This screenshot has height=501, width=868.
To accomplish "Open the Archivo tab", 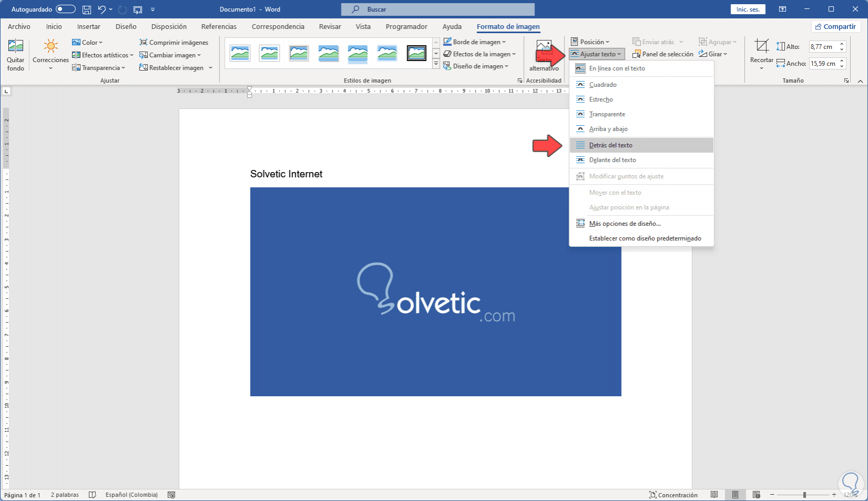I will click(x=19, y=27).
